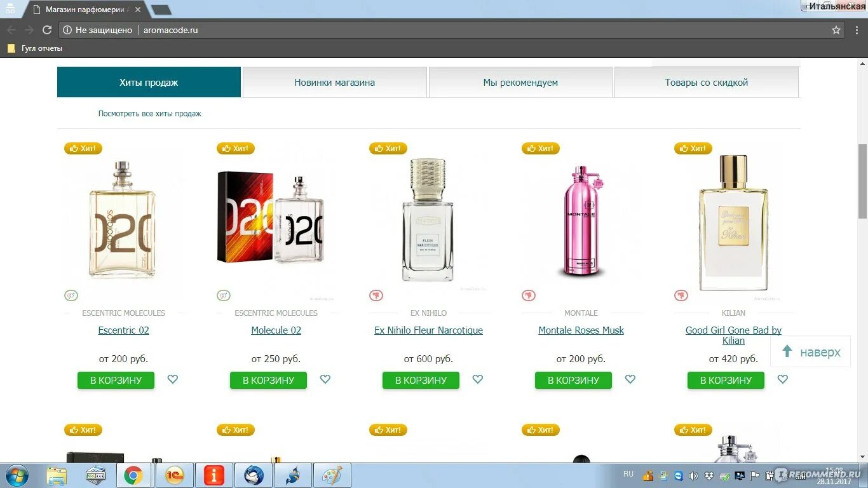The width and height of the screenshot is (868, 488).
Task: Open the Molecule 02 product link
Action: point(276,330)
